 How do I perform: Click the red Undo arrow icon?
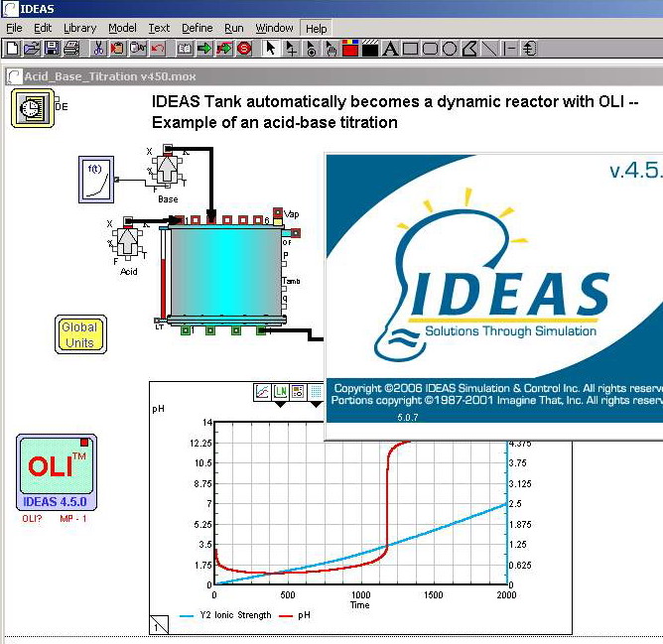pyautogui.click(x=158, y=49)
